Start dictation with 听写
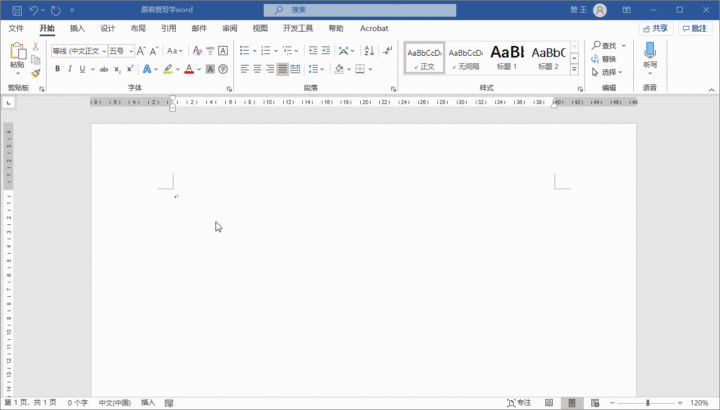Image resolution: width=720 pixels, height=410 pixels. (x=650, y=59)
